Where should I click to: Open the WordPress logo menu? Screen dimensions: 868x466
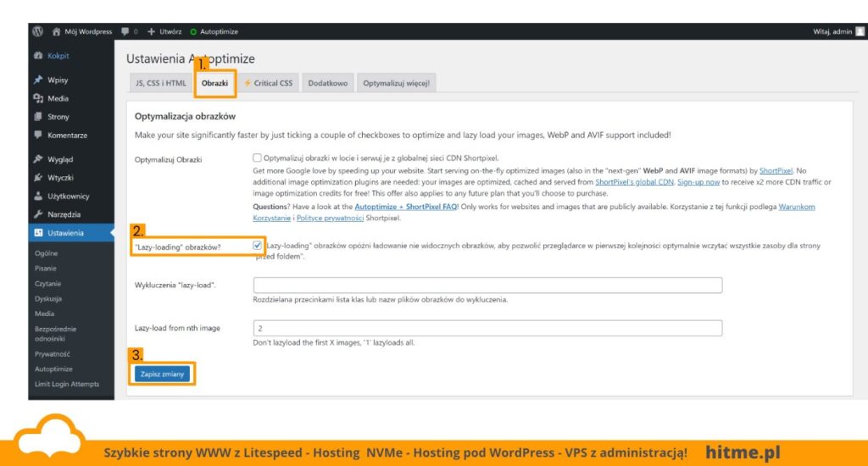click(x=37, y=31)
